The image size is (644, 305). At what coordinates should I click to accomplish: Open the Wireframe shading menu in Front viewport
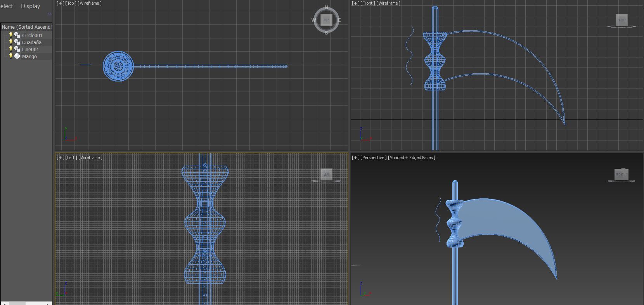(388, 3)
